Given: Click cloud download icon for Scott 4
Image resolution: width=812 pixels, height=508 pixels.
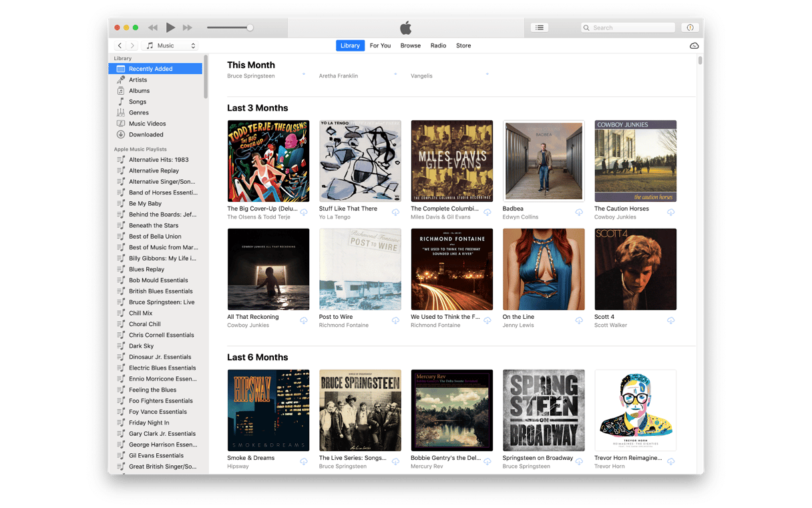Looking at the screenshot, I should 670,321.
